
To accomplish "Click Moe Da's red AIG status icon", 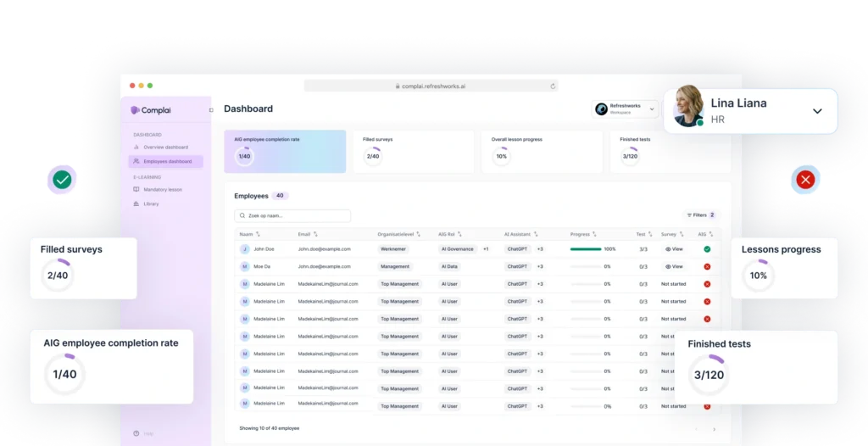I will (707, 266).
